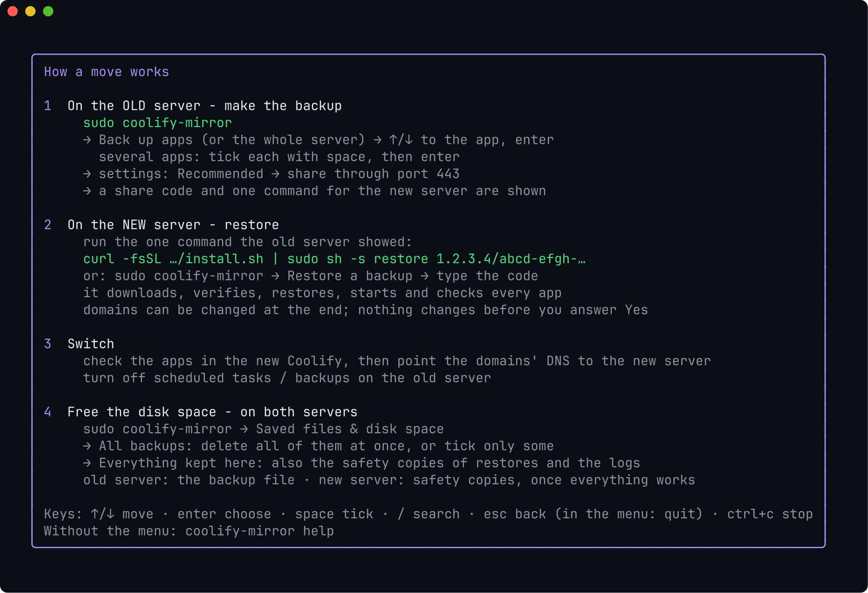Click the step number 1 marker
Image resolution: width=868 pixels, height=593 pixels.
48,106
